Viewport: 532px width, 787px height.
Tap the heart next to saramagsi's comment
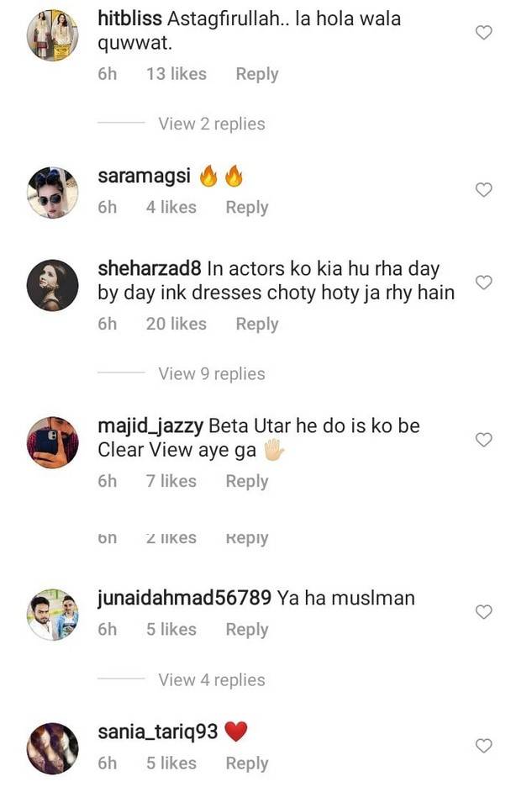pos(483,190)
